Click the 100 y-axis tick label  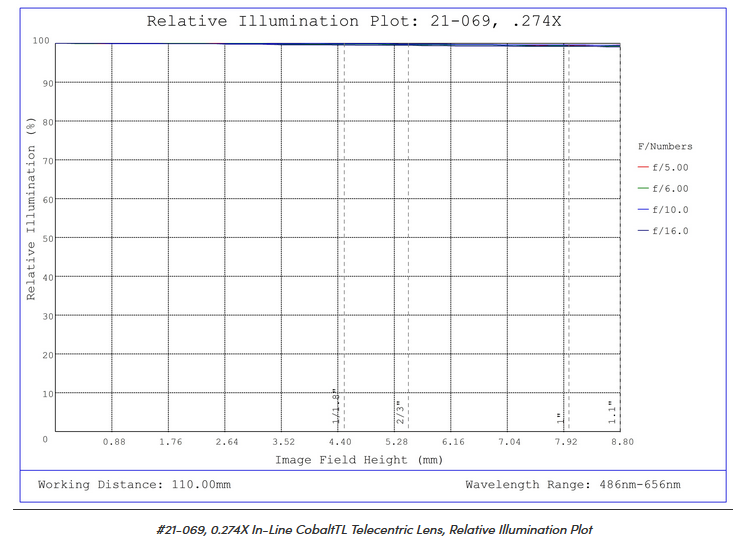40,41
